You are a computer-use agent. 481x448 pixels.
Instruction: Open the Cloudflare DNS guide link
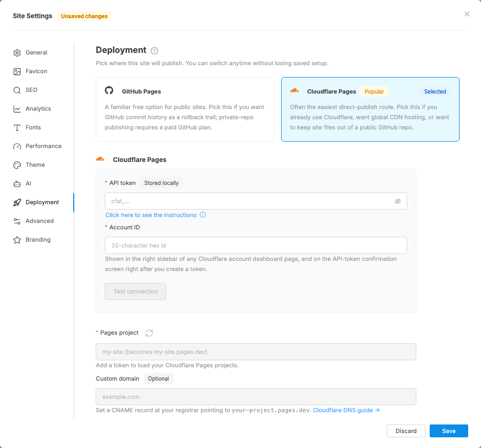tap(346, 410)
